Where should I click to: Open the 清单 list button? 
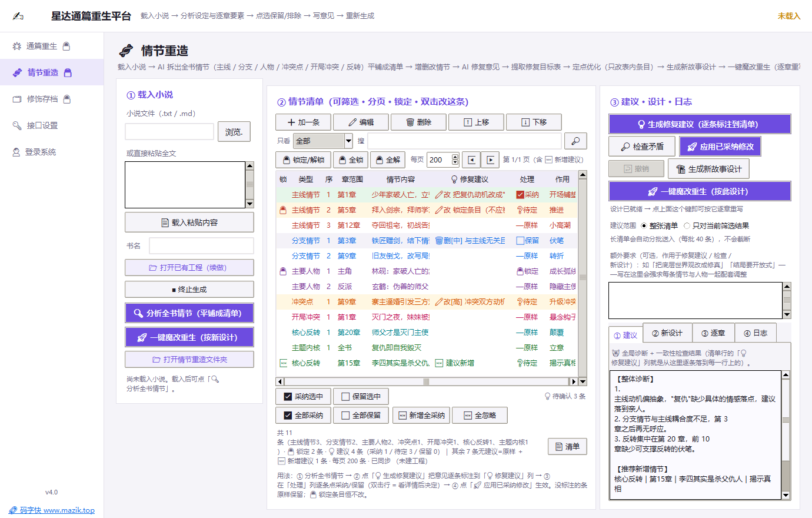pyautogui.click(x=567, y=447)
